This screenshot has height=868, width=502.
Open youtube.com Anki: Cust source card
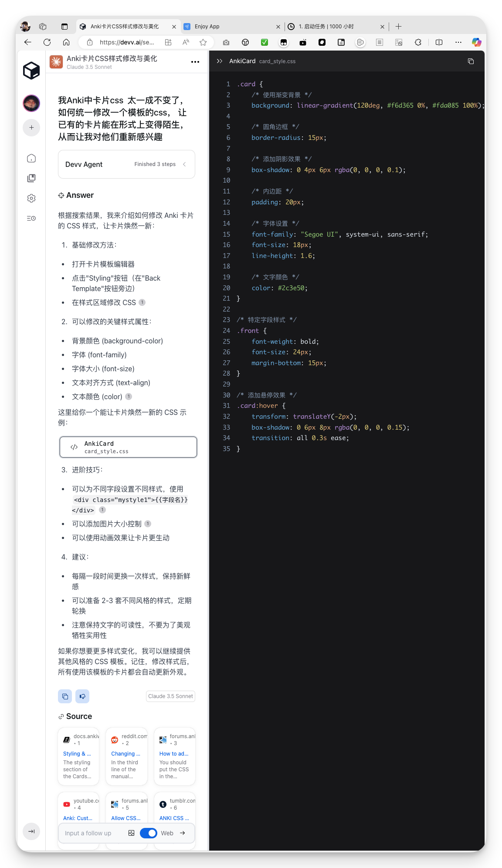pos(78,808)
